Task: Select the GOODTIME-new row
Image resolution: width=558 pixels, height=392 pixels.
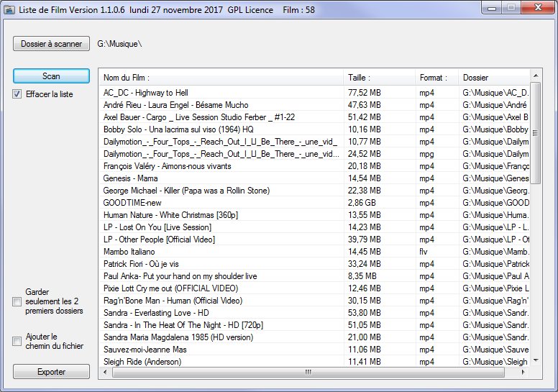Action: coord(314,203)
